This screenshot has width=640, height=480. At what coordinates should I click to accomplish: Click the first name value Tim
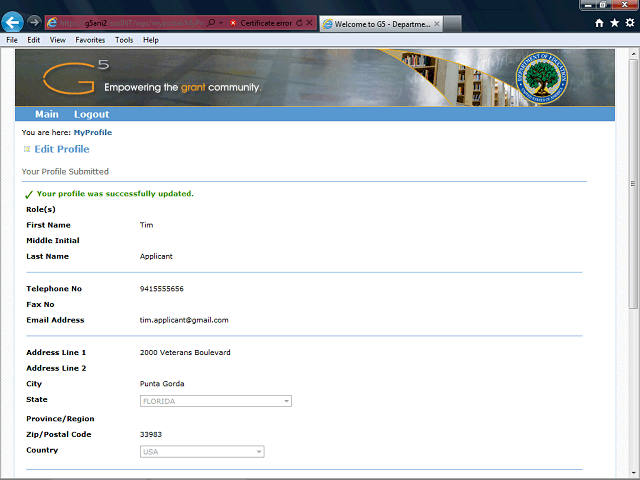147,225
